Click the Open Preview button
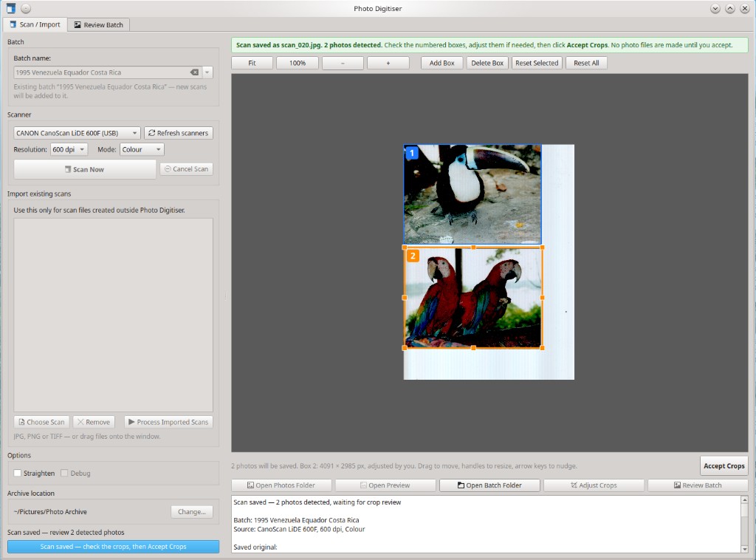The image size is (756, 560). click(385, 485)
